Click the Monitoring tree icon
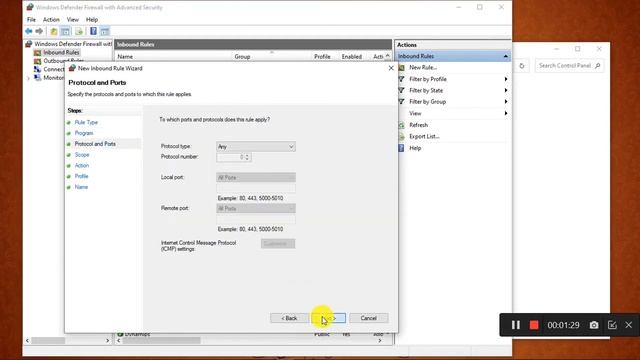This screenshot has height=360, width=640. 38,78
